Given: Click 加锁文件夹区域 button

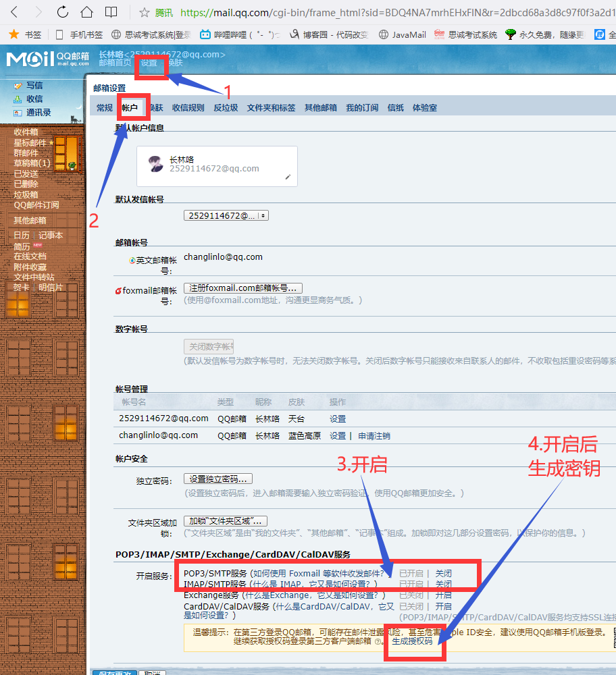Looking at the screenshot, I should coord(226,521).
